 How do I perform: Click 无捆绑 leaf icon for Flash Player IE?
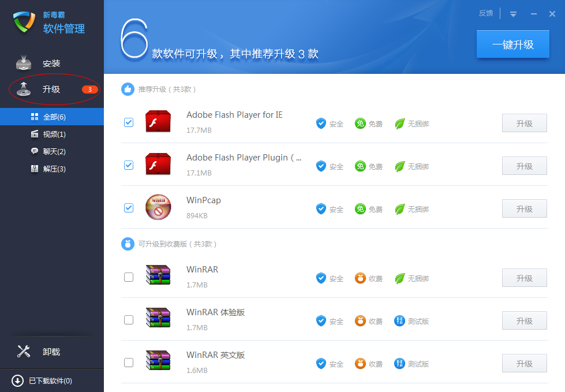[x=399, y=124]
